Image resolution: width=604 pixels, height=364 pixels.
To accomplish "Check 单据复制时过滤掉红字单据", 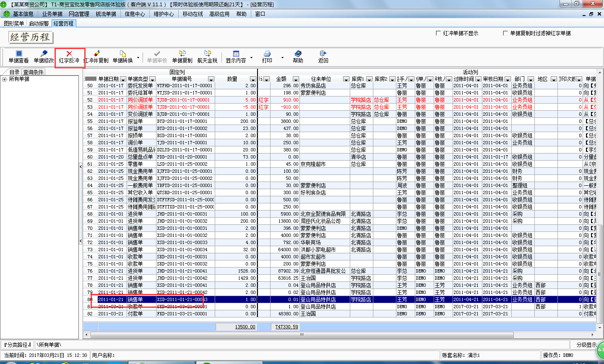I will 506,33.
